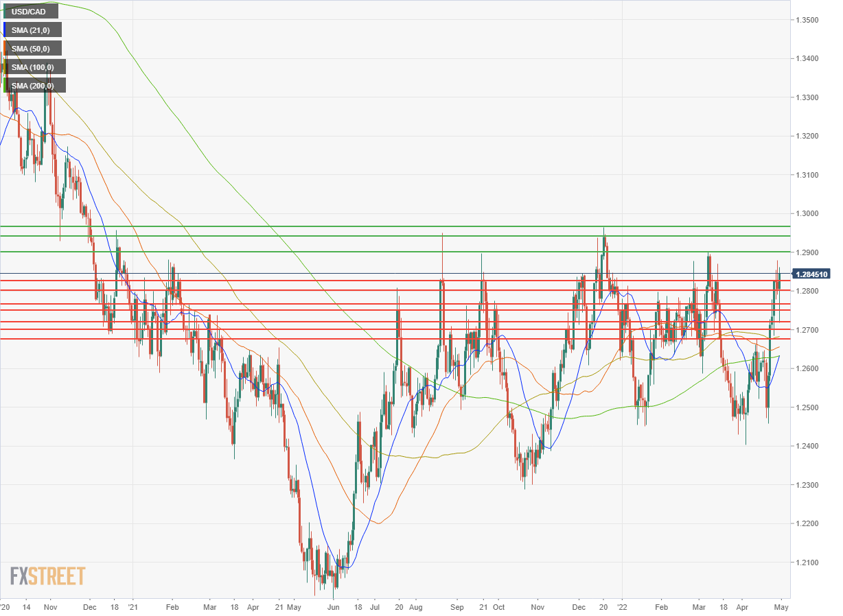Click the 1.2100 price axis label
Screen dimensions: 843x616
[x=812, y=563]
